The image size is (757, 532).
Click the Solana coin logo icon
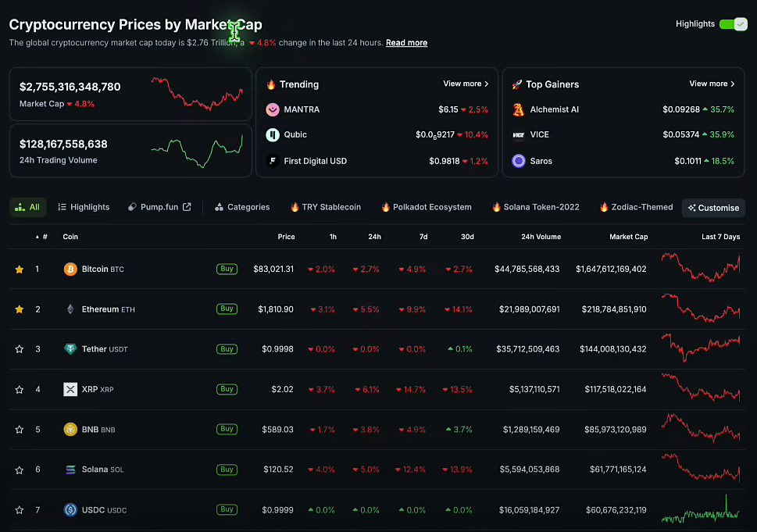pyautogui.click(x=70, y=470)
